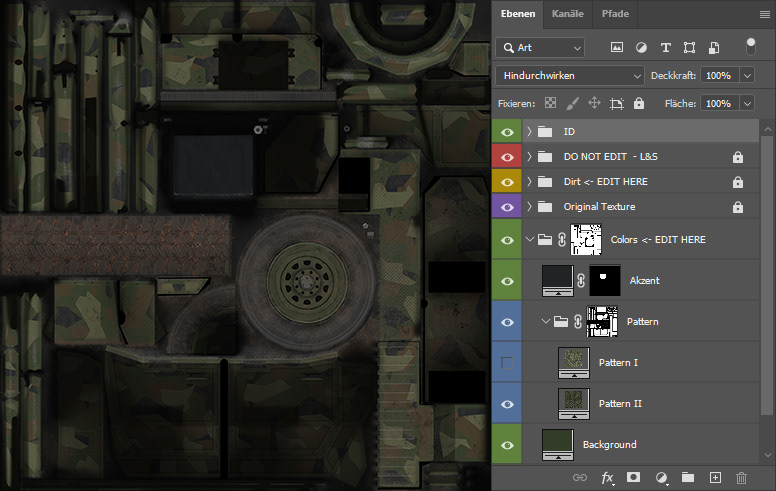The height and width of the screenshot is (491, 776).
Task: Select the Pattern II layer thumbnail
Action: (574, 403)
